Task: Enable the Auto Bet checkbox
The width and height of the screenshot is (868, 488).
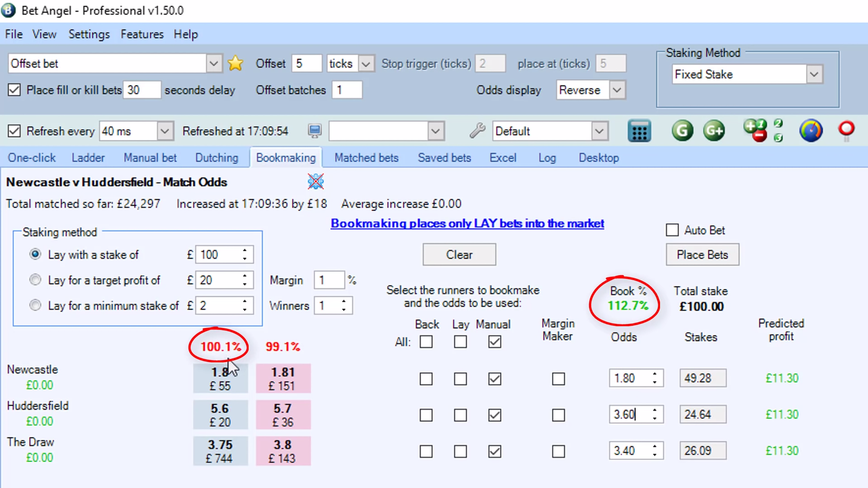Action: pos(672,230)
